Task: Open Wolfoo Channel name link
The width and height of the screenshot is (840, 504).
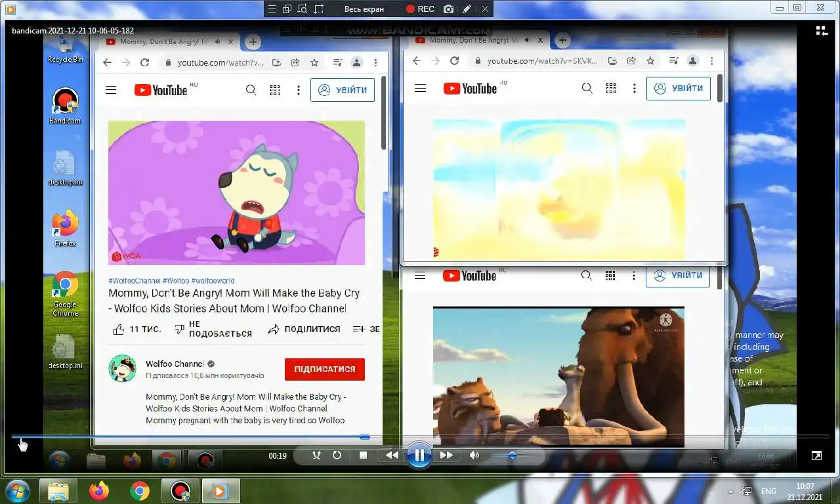Action: [x=175, y=364]
